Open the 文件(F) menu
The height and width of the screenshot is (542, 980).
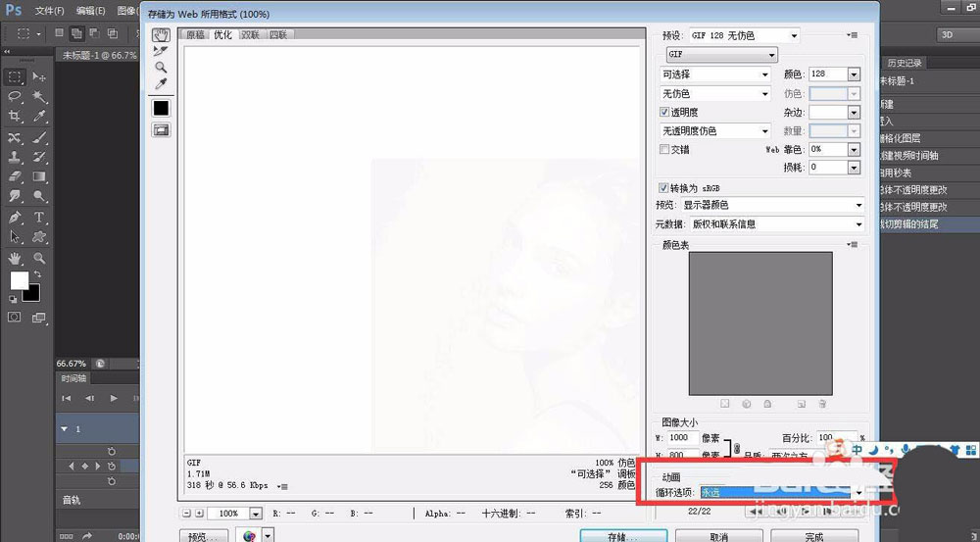coord(49,11)
